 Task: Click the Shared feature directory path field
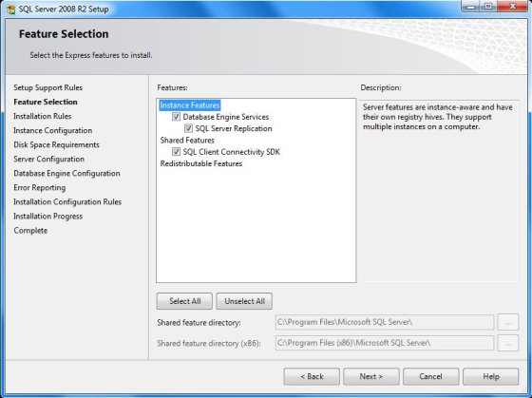pyautogui.click(x=385, y=322)
